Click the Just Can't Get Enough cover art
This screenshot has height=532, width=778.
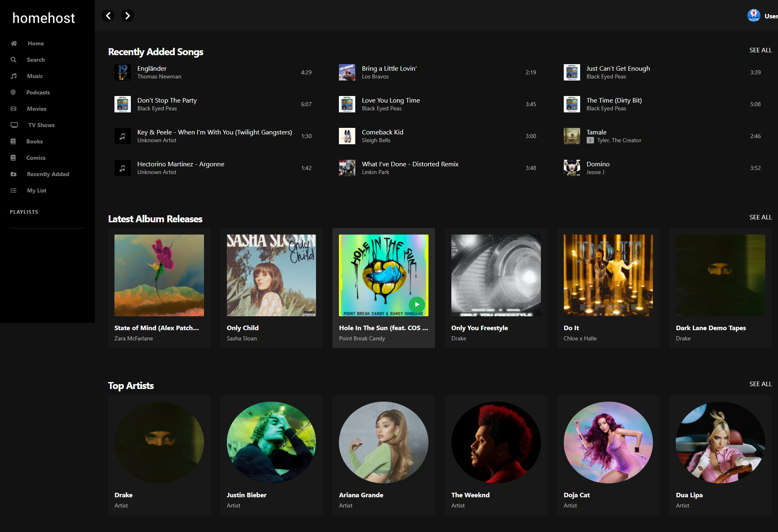point(572,72)
